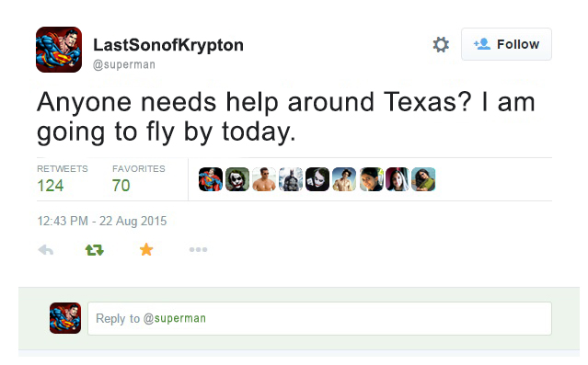Click the Reply to @superman input field
This screenshot has width=588, height=365.
(x=319, y=318)
